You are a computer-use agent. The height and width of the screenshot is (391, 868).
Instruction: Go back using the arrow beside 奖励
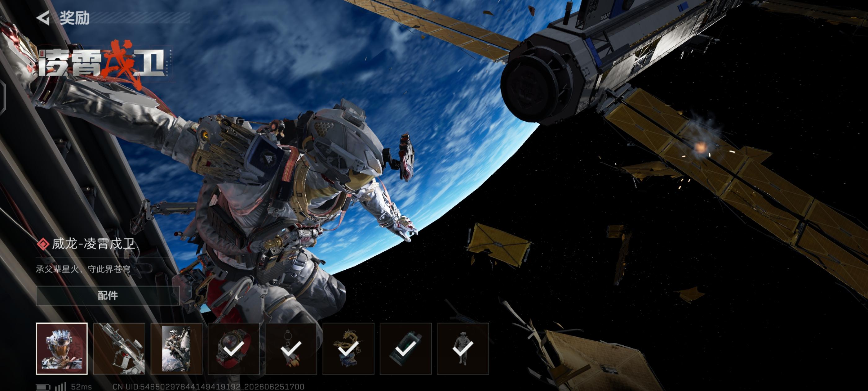click(43, 18)
